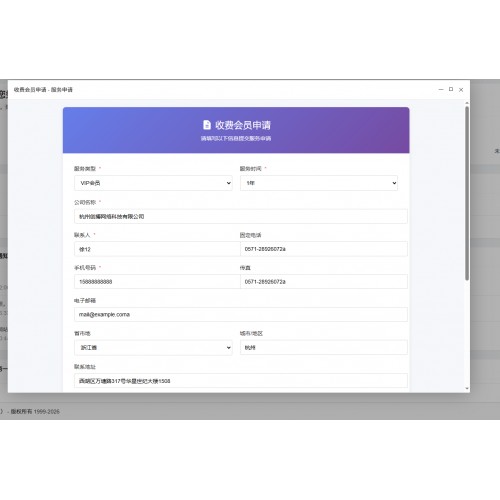Click the scrollbar up arrow
This screenshot has height=500, width=500.
[x=467, y=103]
